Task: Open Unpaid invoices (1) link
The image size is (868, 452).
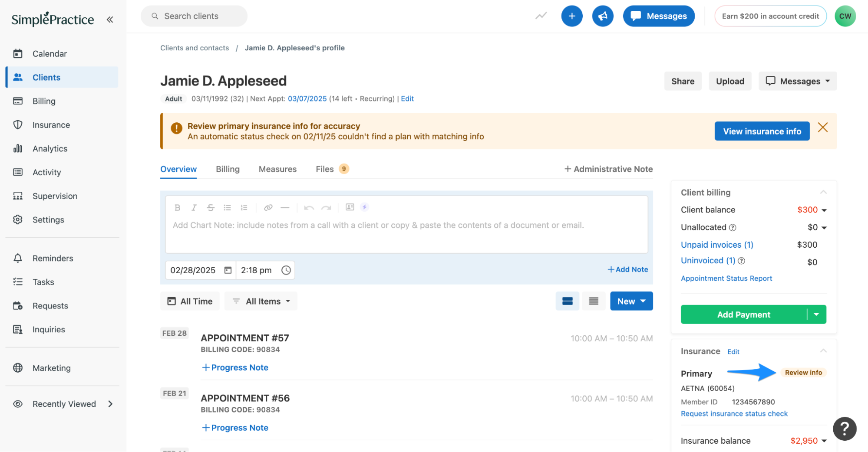Action: coord(716,245)
